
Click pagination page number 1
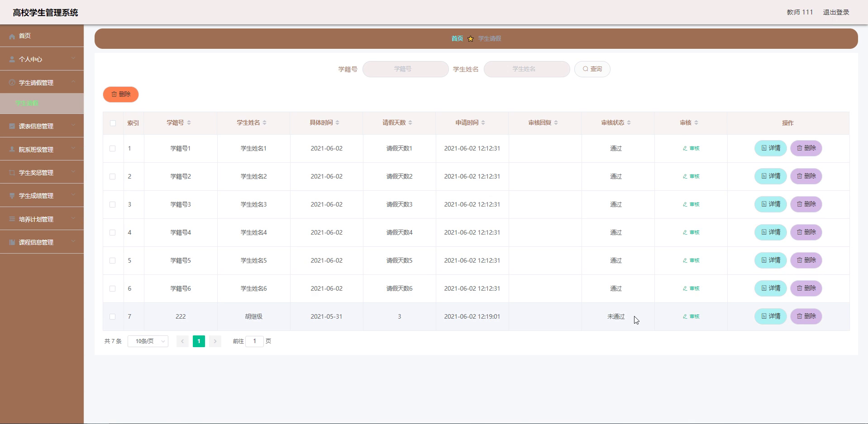click(199, 341)
